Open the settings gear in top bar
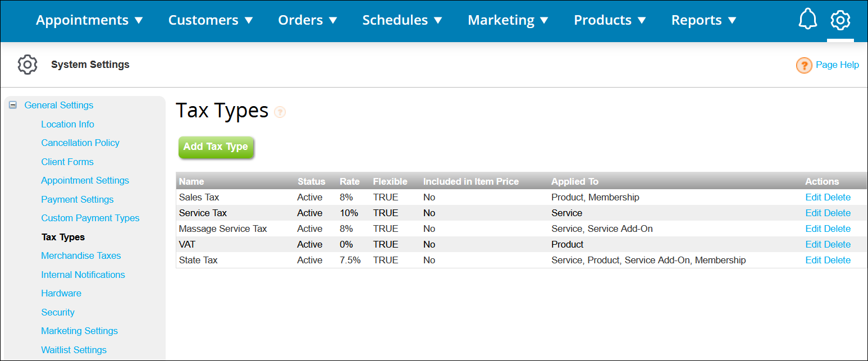 pyautogui.click(x=840, y=20)
